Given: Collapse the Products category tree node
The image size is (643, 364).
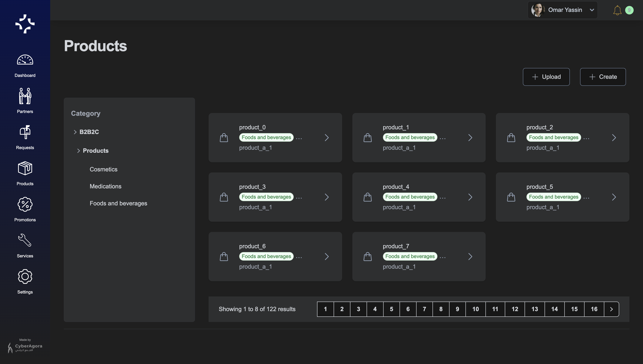Looking at the screenshot, I should [x=78, y=151].
